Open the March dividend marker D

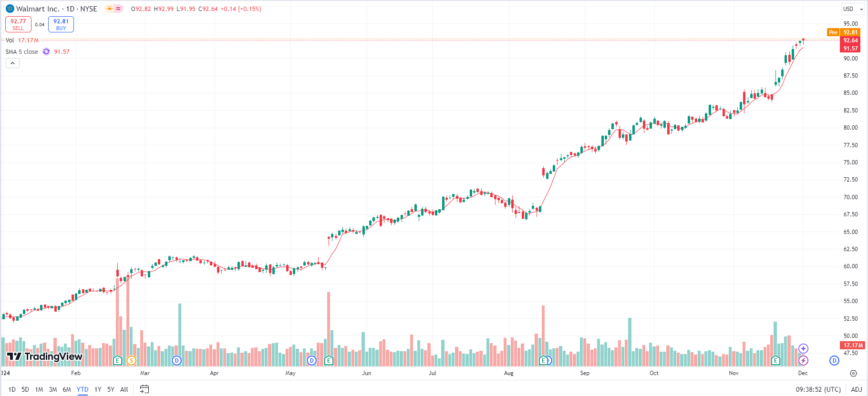177,360
